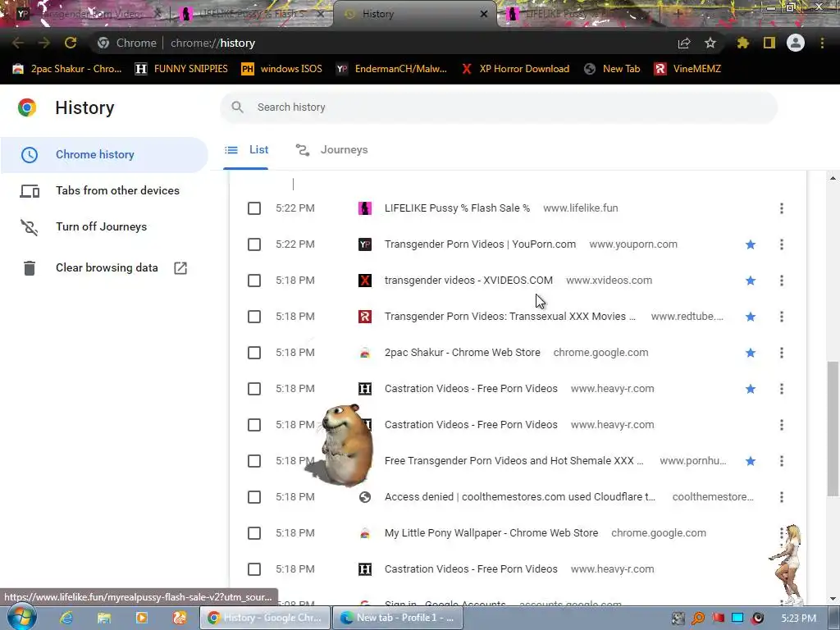Click the red flag tray icon
The width and height of the screenshot is (840, 630).
[718, 619]
